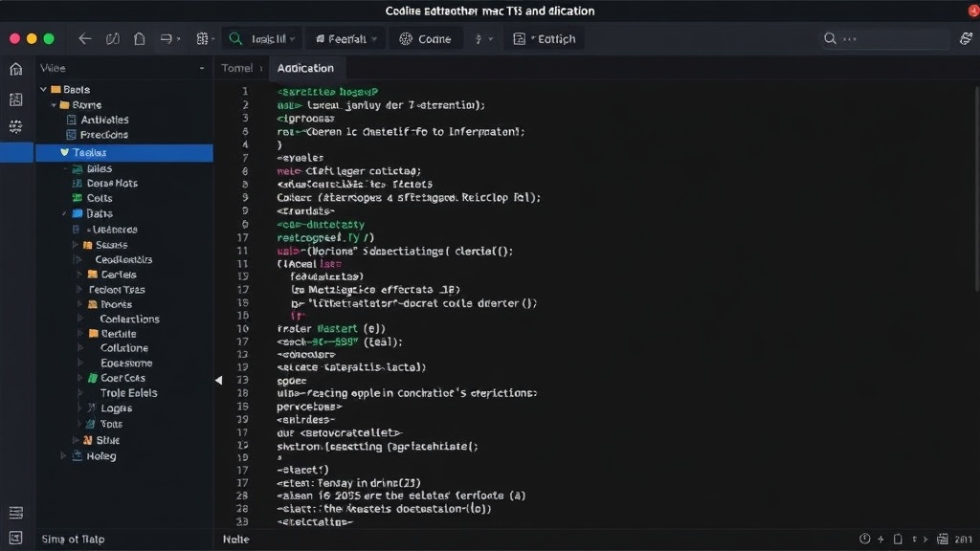Image resolution: width=980 pixels, height=551 pixels.
Task: Expand the Certels folder
Action: click(x=79, y=275)
